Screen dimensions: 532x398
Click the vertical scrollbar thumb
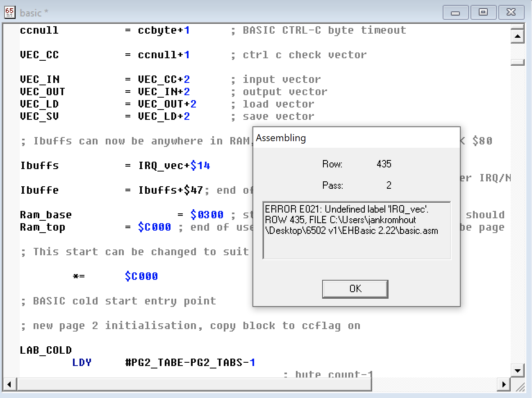click(x=518, y=62)
